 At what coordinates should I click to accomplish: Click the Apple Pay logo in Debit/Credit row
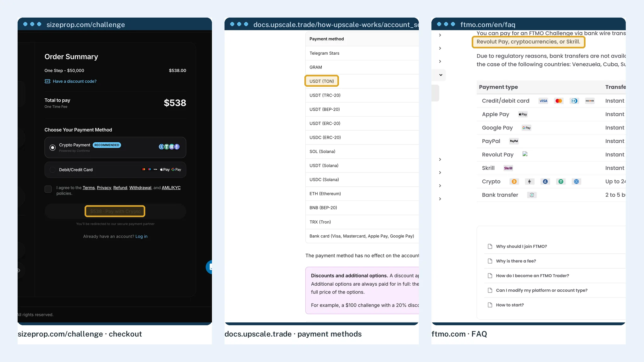165,170
